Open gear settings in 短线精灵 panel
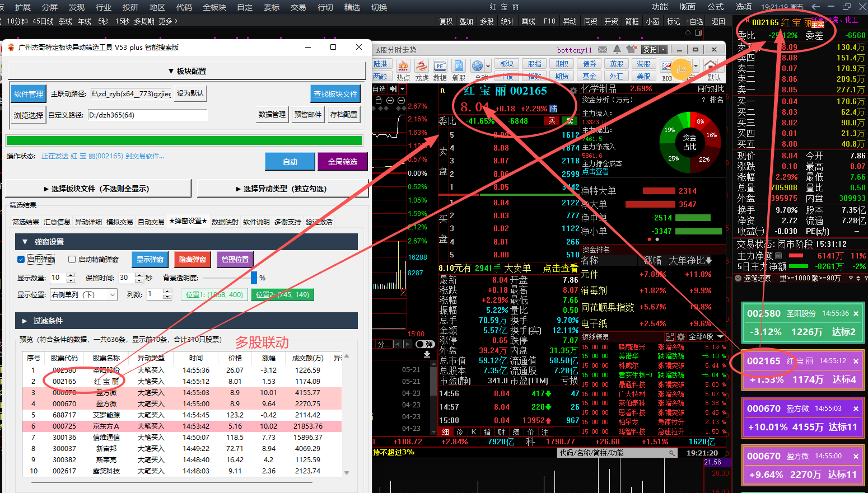The width and height of the screenshot is (868, 493). [x=681, y=337]
